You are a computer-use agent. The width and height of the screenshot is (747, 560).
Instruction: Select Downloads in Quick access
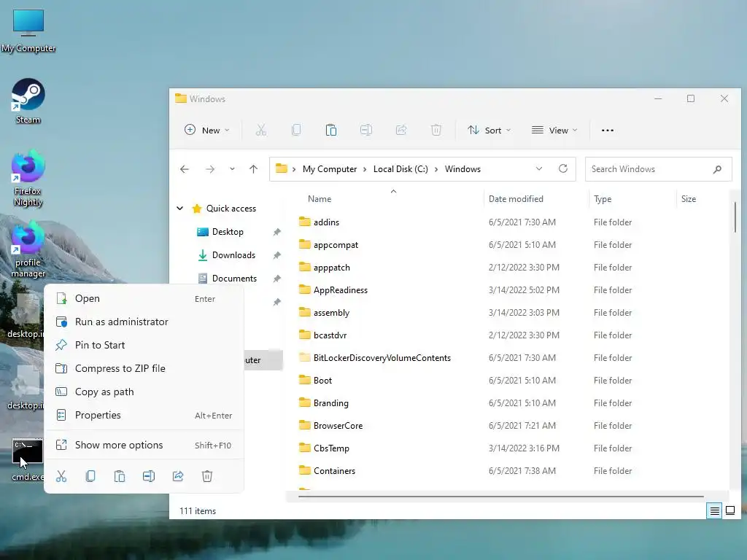click(234, 255)
